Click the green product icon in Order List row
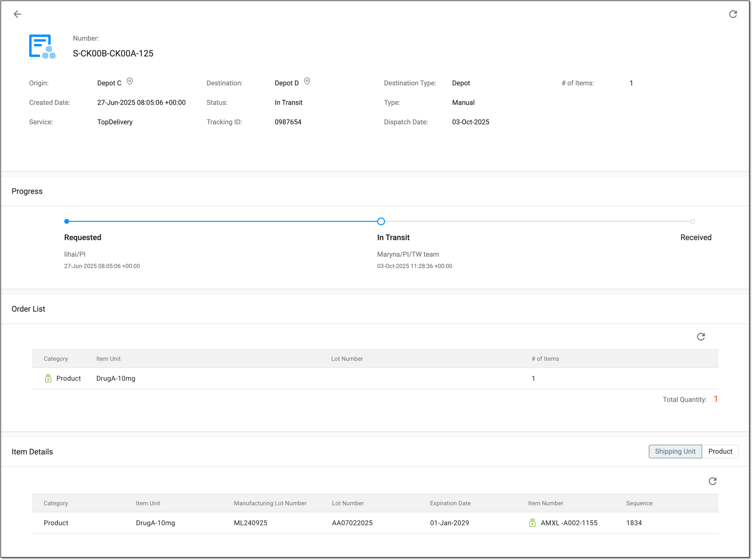 pos(48,378)
